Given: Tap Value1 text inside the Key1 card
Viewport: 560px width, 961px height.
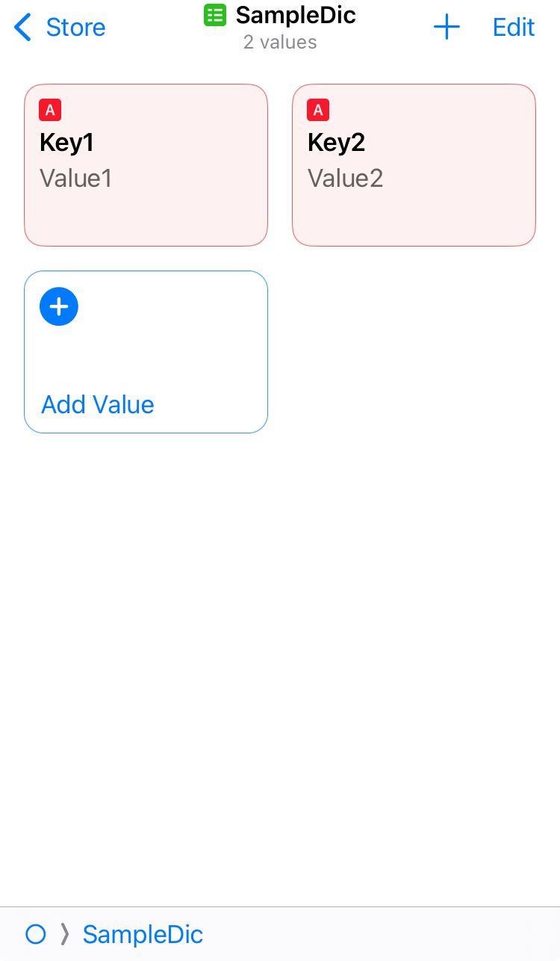Looking at the screenshot, I should (75, 178).
